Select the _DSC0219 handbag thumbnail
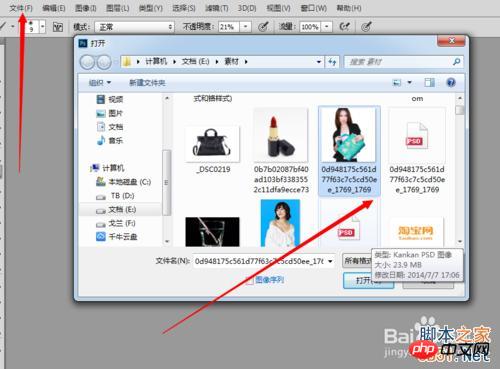The height and width of the screenshot is (369, 500). 212,143
